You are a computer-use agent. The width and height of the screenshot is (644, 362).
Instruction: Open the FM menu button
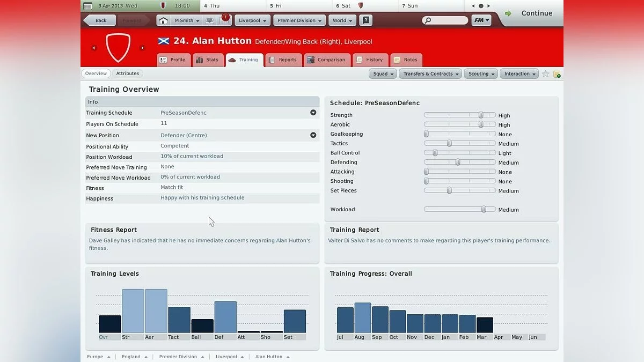(x=481, y=20)
